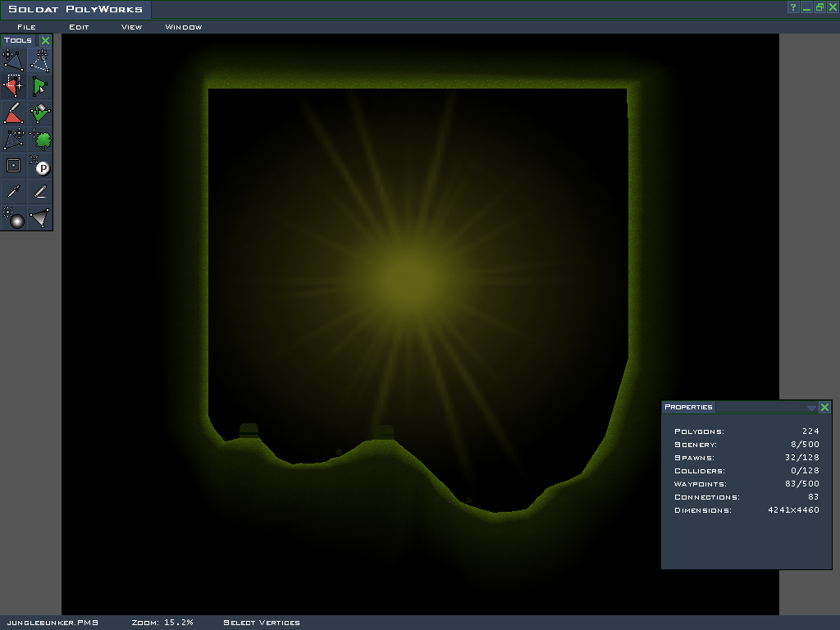Open the View menu
Image resolution: width=840 pixels, height=630 pixels.
point(131,27)
